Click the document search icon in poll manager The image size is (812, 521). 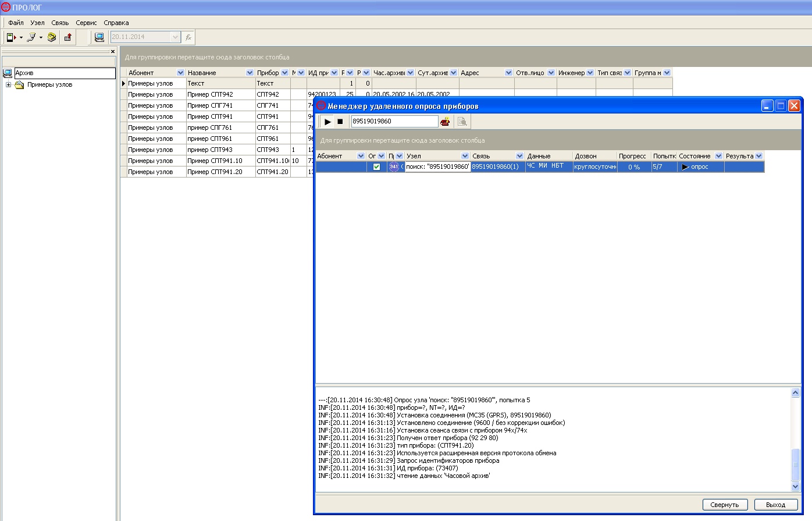(x=462, y=122)
